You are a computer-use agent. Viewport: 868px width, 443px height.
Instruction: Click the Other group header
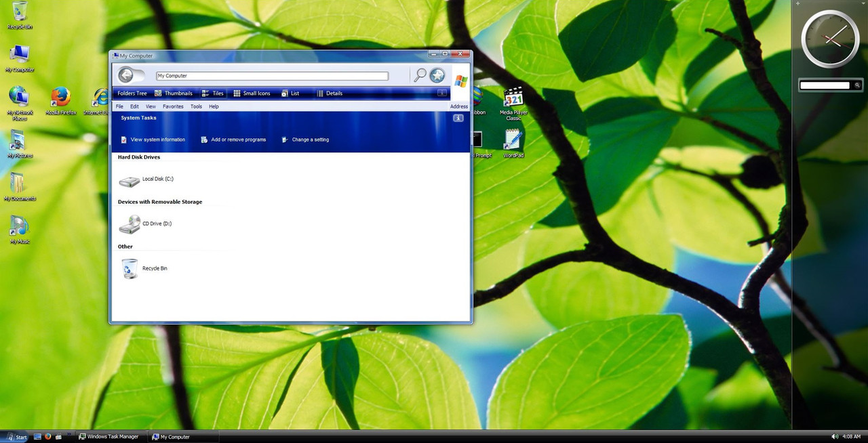pos(125,247)
